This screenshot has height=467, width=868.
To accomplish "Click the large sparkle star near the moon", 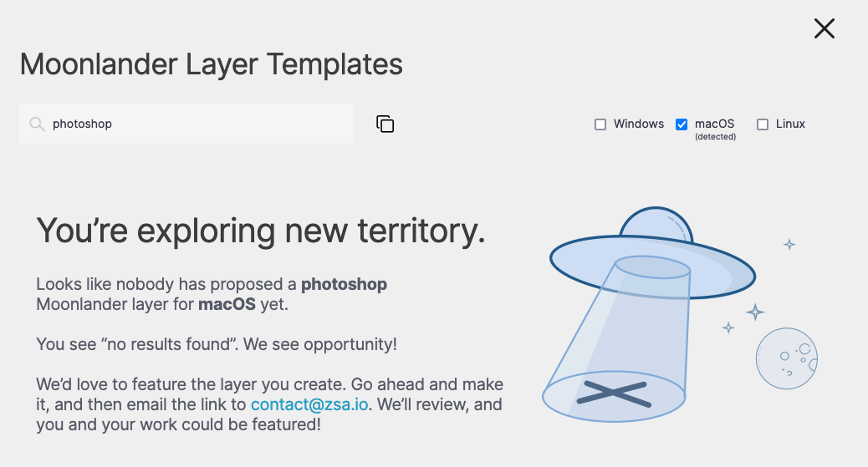I will click(755, 312).
